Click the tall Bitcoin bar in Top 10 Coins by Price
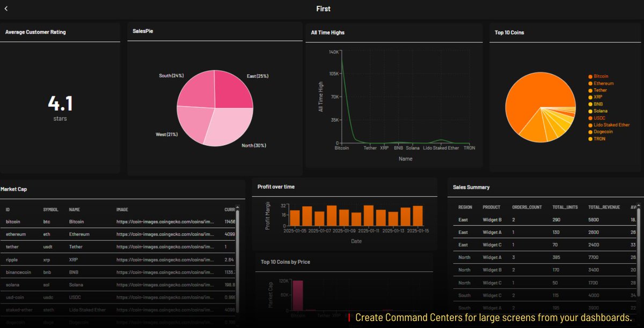This screenshot has height=328, width=644. pyautogui.click(x=298, y=295)
